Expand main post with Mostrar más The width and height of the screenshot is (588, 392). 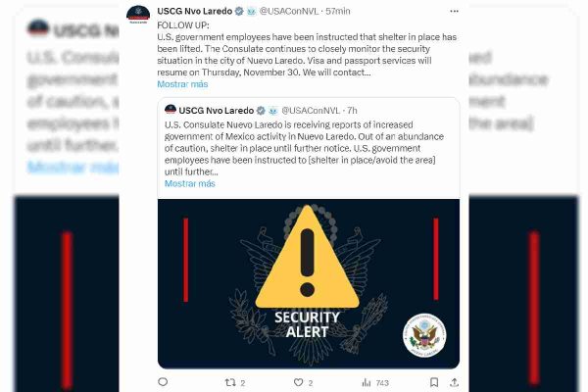pos(182,84)
